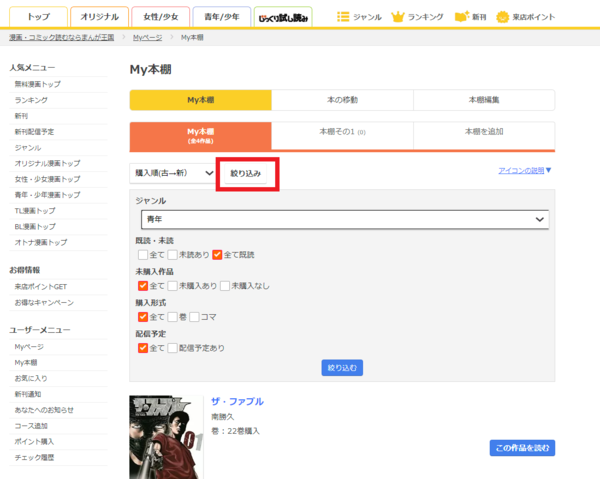Click the 絞り込み filter button
The image size is (600, 479).
[246, 174]
